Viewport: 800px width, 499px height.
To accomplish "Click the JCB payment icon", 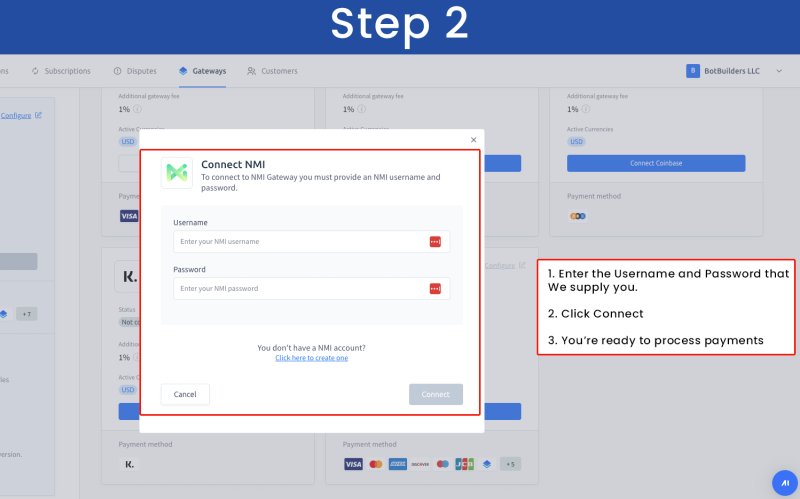I will 465,464.
